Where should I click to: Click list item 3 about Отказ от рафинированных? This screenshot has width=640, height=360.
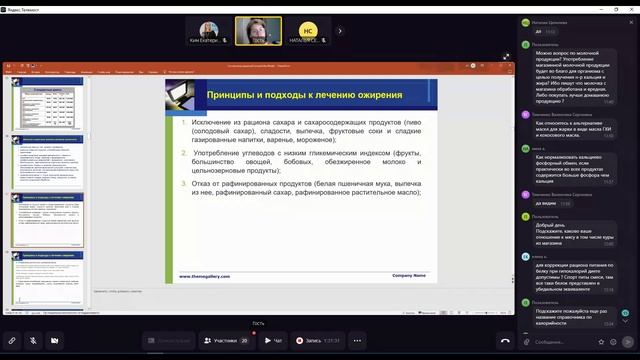pos(306,188)
